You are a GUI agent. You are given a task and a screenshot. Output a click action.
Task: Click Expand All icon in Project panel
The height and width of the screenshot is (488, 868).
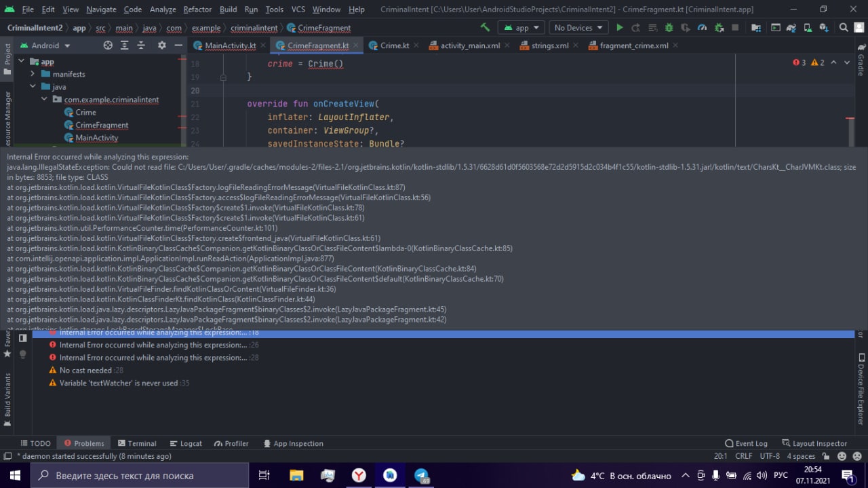coord(125,45)
